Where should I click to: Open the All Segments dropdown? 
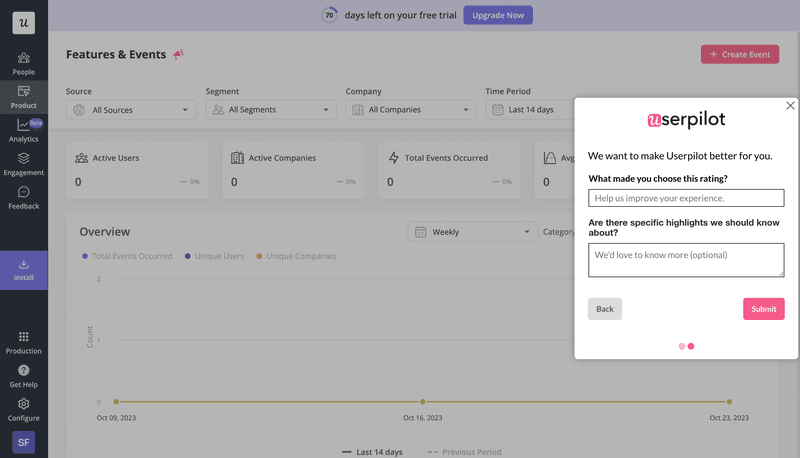tap(271, 110)
